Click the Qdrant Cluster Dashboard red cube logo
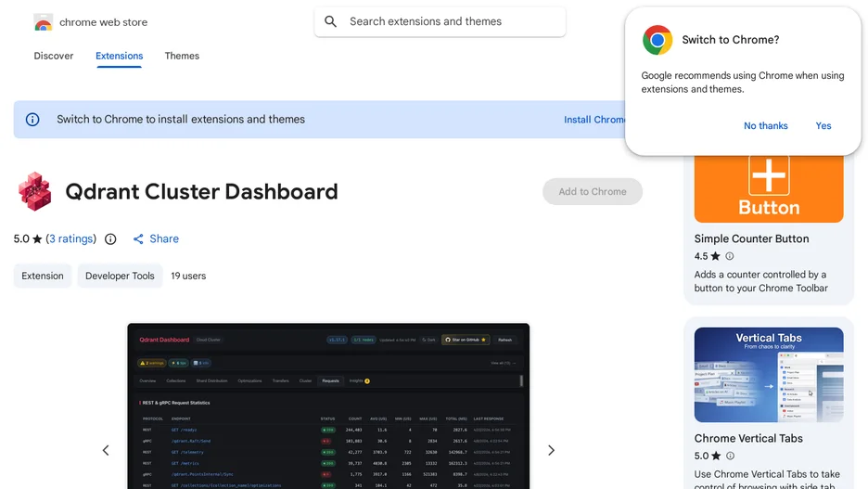Image resolution: width=868 pixels, height=489 pixels. [35, 192]
